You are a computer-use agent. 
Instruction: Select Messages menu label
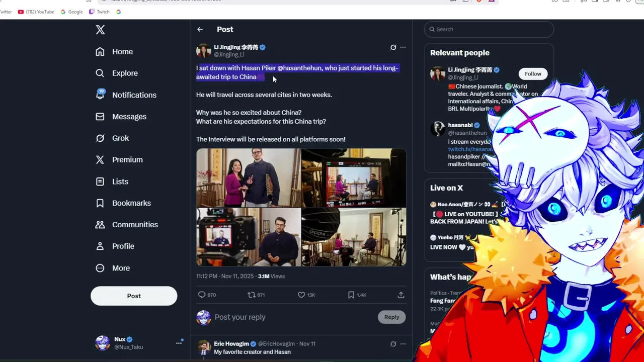(129, 117)
